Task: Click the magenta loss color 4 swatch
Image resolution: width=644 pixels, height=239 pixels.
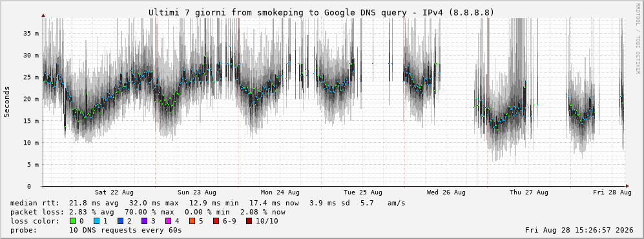Action: [x=169, y=222]
